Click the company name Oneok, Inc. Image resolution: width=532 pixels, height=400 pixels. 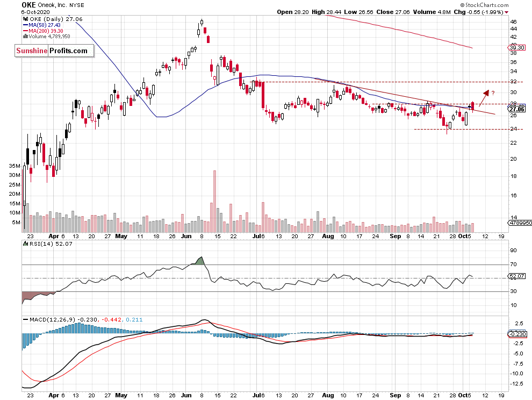point(53,5)
